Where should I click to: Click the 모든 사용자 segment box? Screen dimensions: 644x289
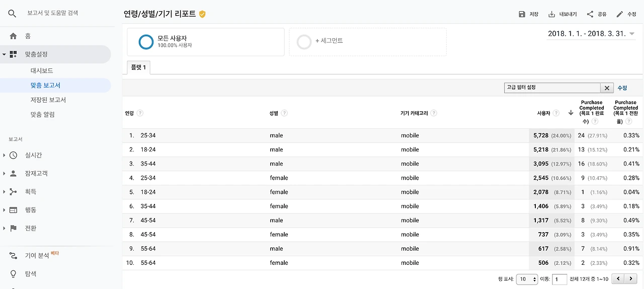coord(205,42)
